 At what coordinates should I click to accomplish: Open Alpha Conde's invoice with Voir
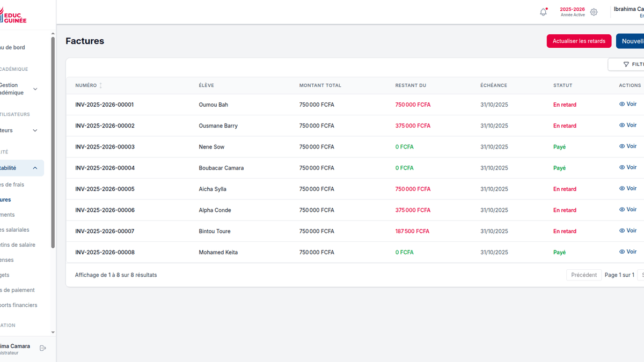coord(628,210)
